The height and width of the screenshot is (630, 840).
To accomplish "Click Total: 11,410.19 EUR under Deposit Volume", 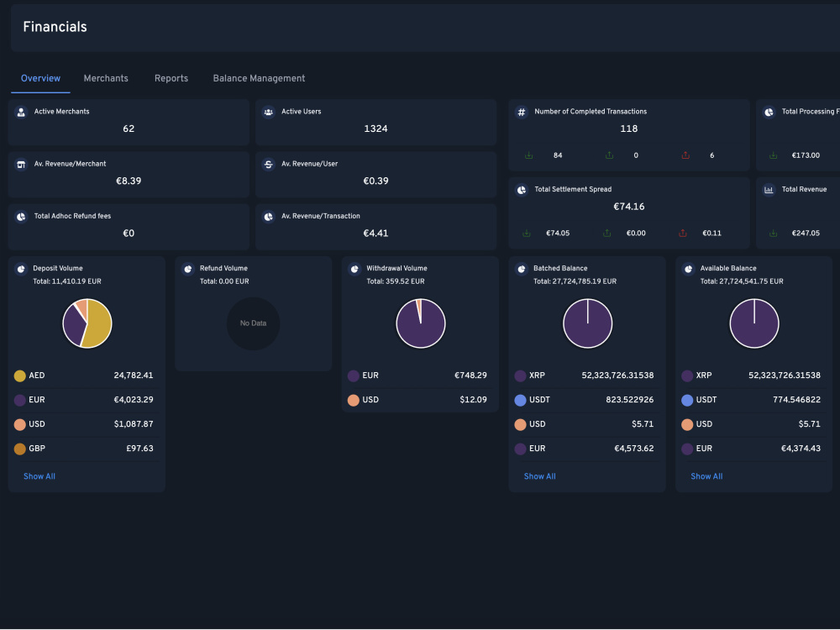I will pos(67,281).
